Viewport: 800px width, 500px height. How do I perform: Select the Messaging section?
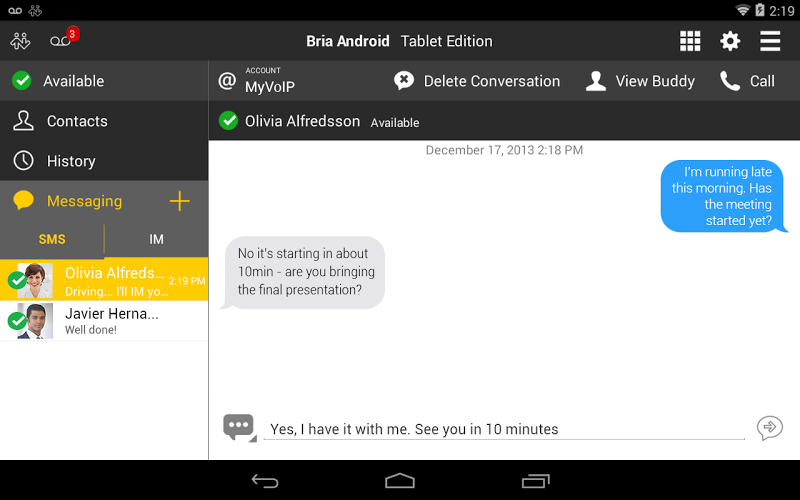[x=84, y=201]
